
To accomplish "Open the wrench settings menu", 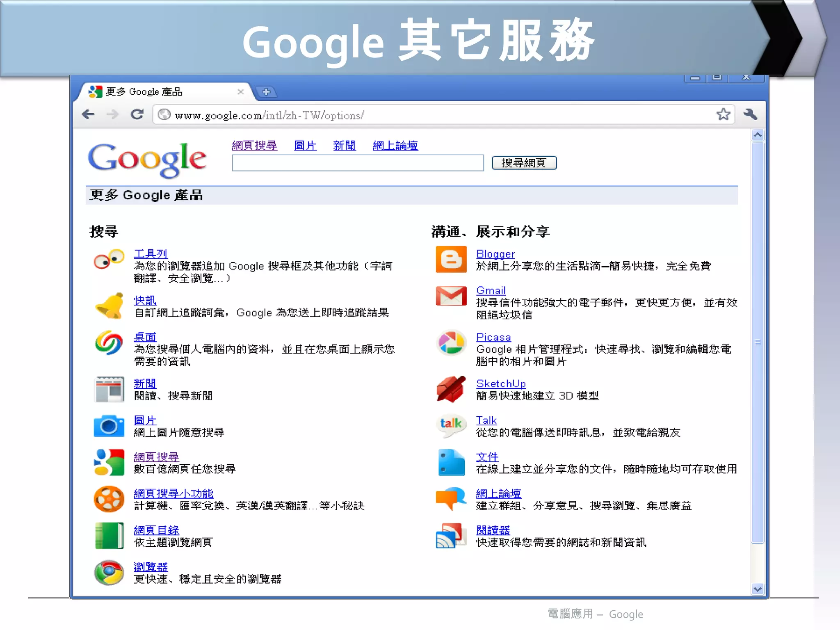I will pos(750,114).
